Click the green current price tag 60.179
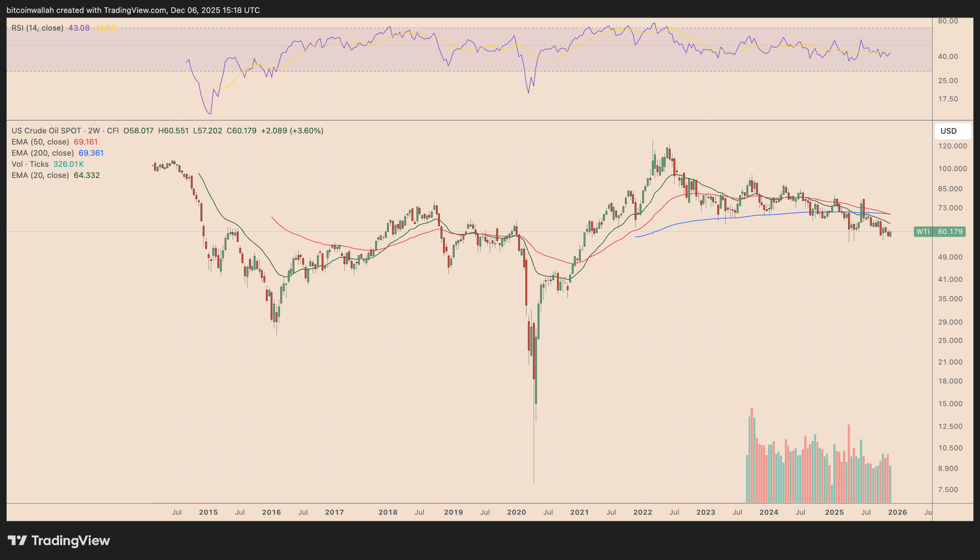The height and width of the screenshot is (560, 980). pyautogui.click(x=951, y=231)
